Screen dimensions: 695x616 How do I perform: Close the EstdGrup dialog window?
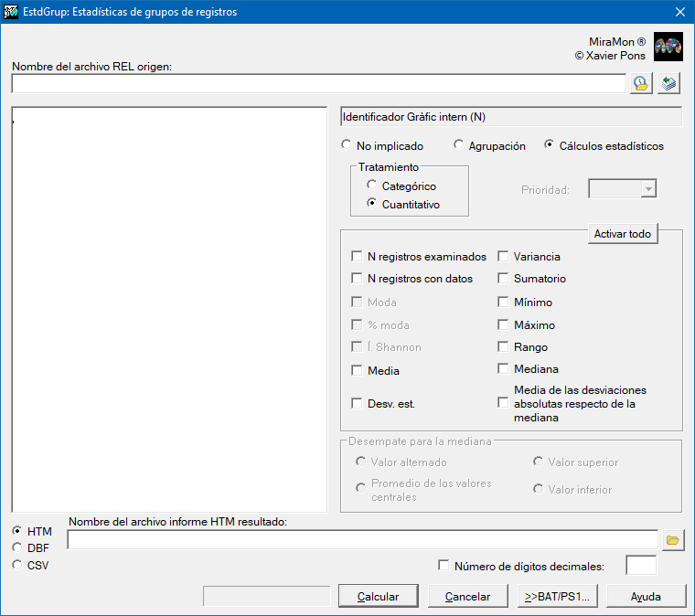click(679, 12)
